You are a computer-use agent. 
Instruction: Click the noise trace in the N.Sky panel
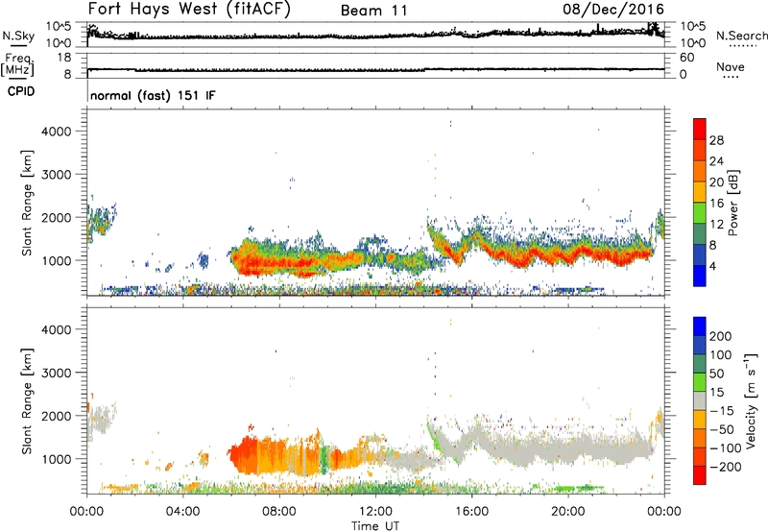coord(375,36)
